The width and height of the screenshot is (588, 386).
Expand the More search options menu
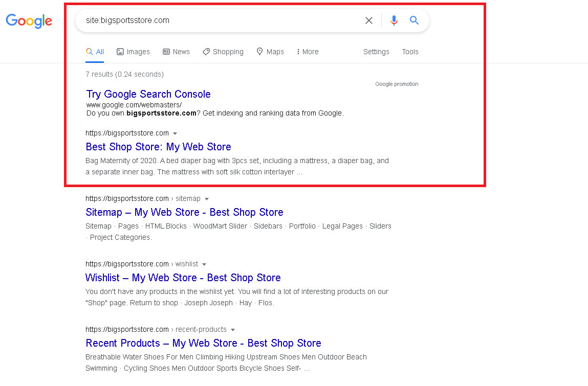308,52
